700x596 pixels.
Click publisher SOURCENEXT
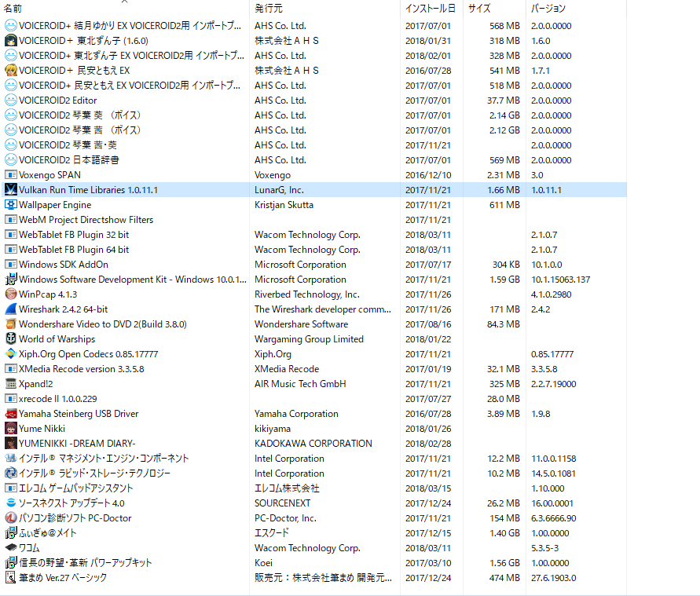tap(282, 503)
